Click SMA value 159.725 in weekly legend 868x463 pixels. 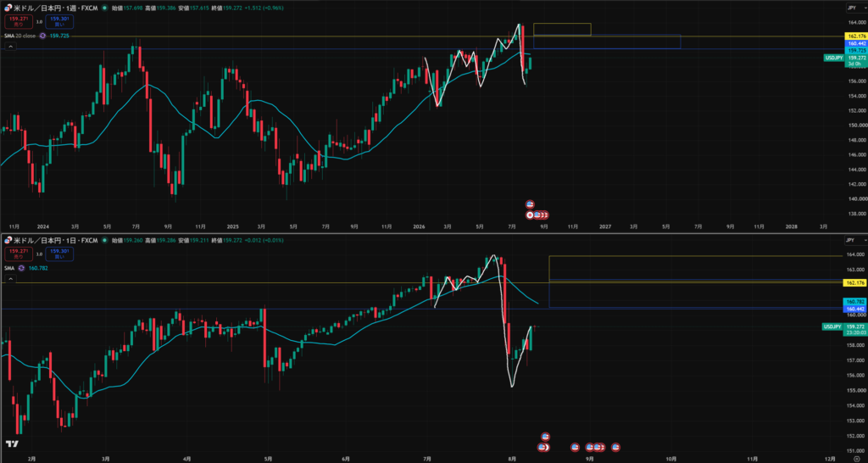[59, 36]
